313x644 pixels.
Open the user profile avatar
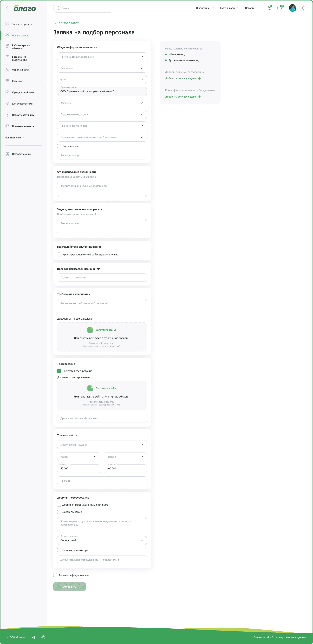tap(292, 8)
